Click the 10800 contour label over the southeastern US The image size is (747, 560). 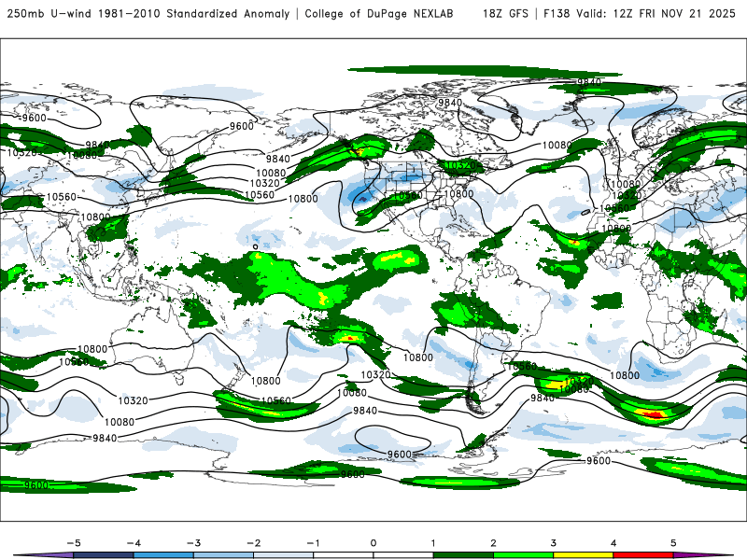(458, 194)
